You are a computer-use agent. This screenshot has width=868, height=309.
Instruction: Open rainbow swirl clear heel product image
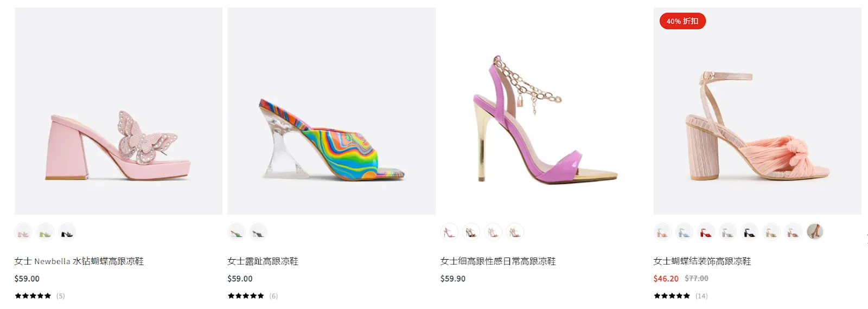331,111
